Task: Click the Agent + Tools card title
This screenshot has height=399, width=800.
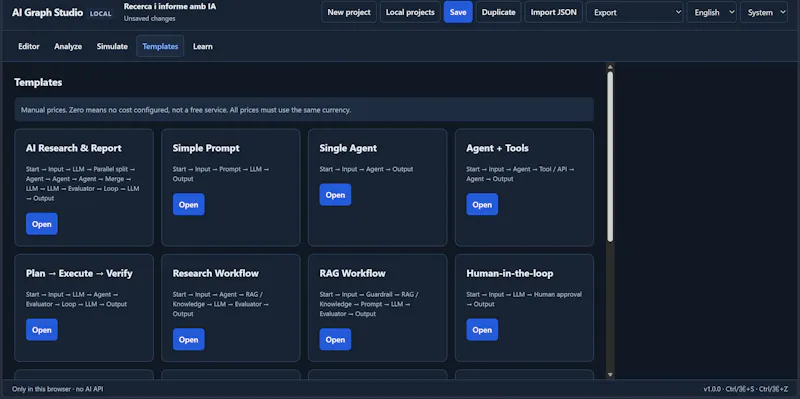Action: tap(497, 148)
